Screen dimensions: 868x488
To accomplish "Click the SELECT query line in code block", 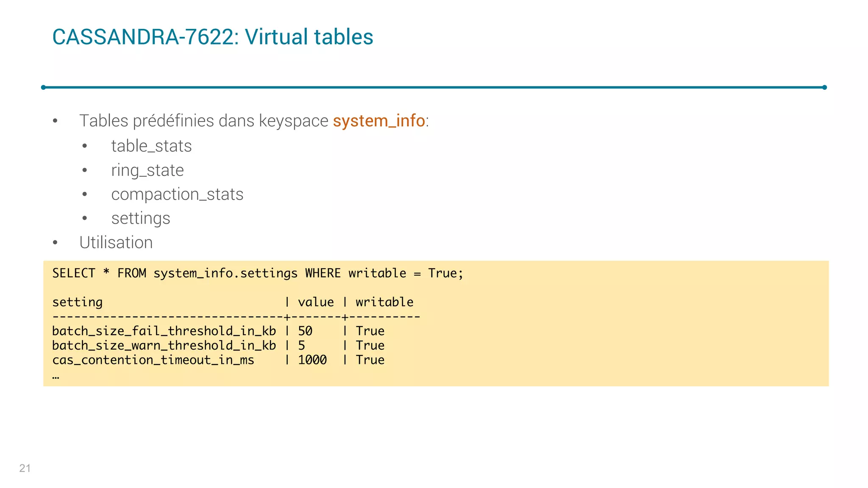I will [x=258, y=273].
